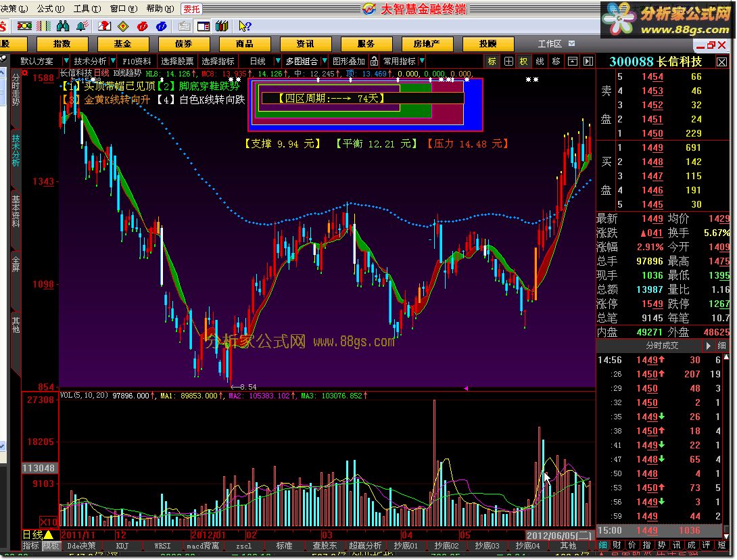Viewport: 737px width, 560px height.
Task: Click the 委托 order button
Action: [x=192, y=9]
